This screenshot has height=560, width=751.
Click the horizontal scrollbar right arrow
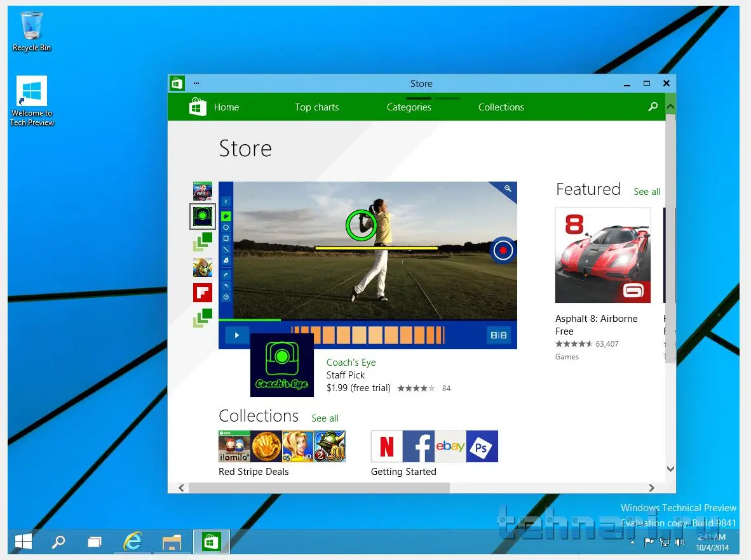pyautogui.click(x=651, y=488)
